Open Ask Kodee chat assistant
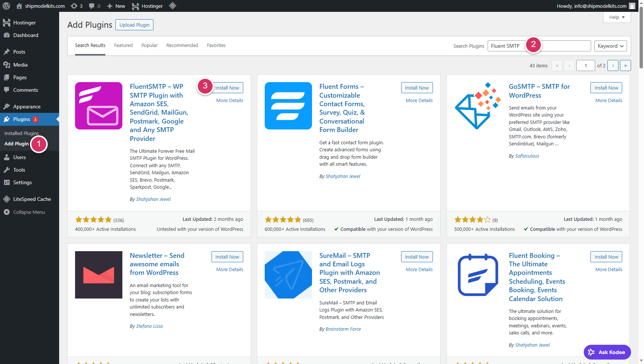644x364 pixels. point(607,352)
